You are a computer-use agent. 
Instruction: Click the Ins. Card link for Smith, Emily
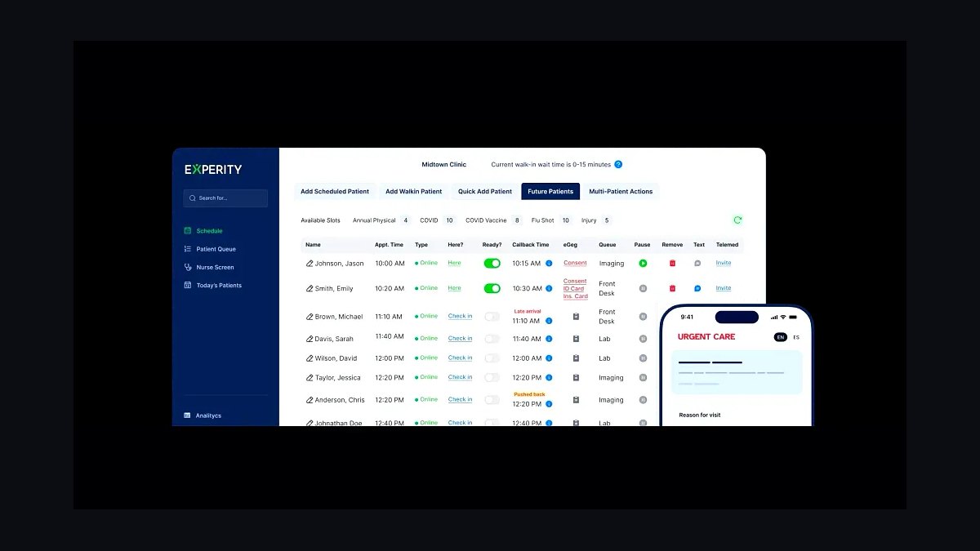pyautogui.click(x=575, y=296)
